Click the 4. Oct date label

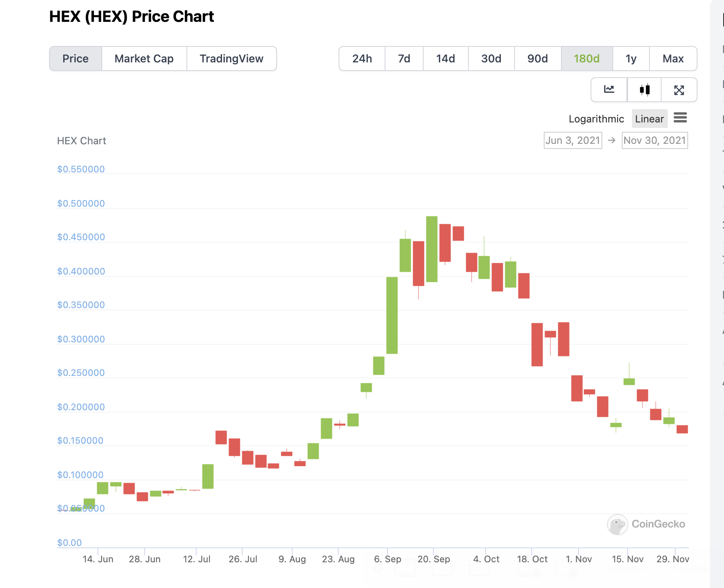click(486, 559)
